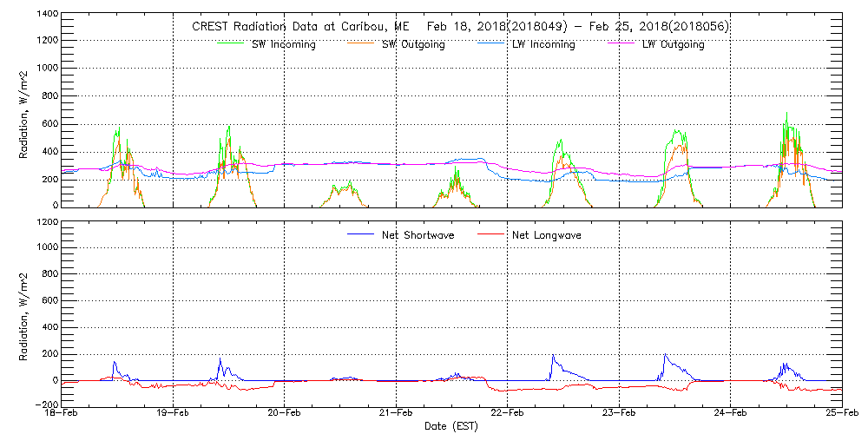
Task: Select the 21-Feb date tick label
Action: 396,414
